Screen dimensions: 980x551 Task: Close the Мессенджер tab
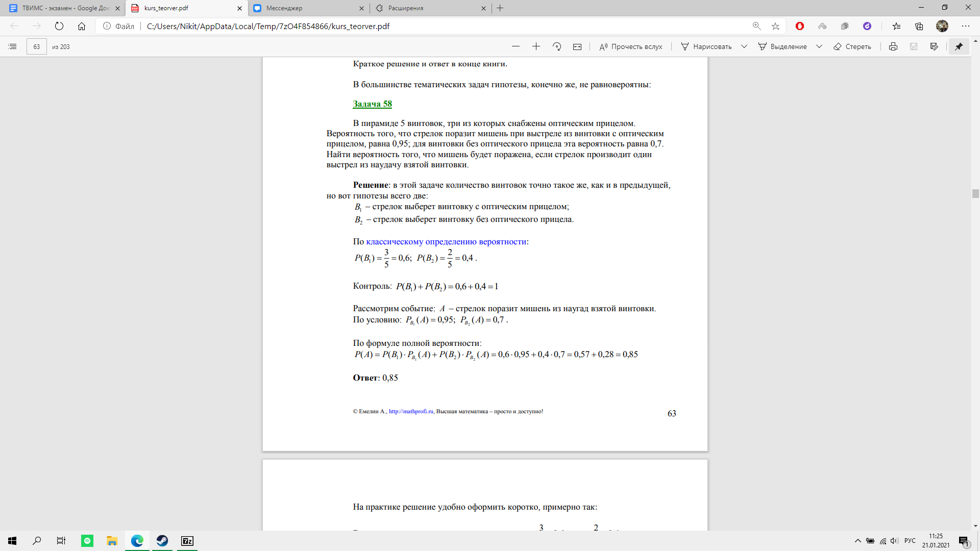(x=361, y=8)
